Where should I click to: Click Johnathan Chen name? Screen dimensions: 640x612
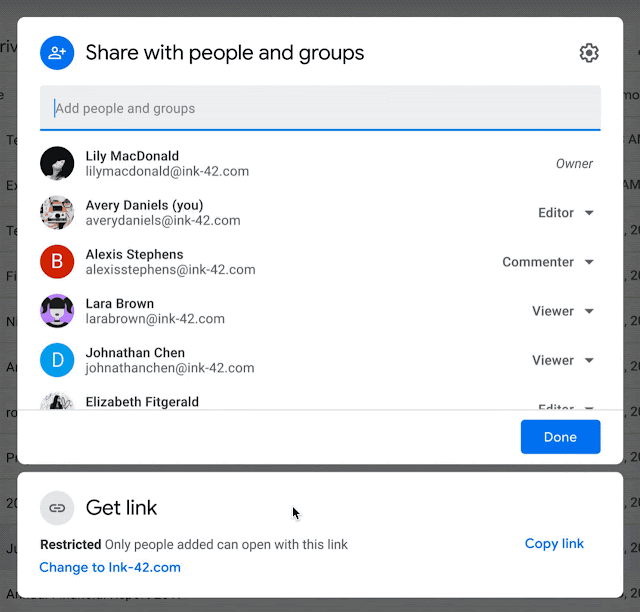pos(135,353)
